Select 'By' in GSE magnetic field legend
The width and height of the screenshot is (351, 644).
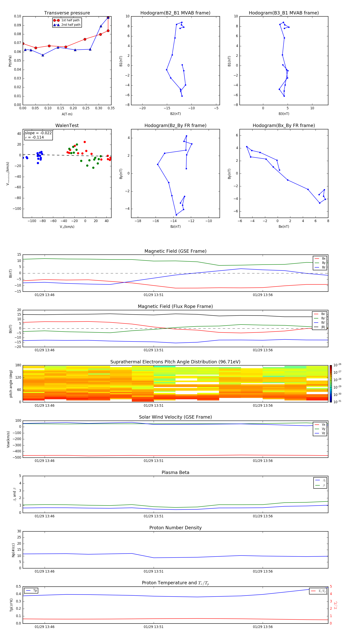point(320,263)
